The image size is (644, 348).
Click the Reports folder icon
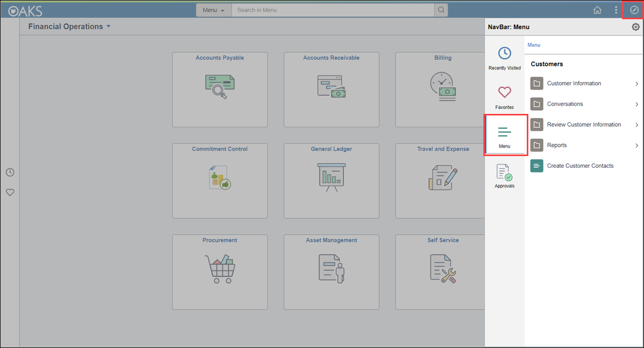(x=537, y=145)
